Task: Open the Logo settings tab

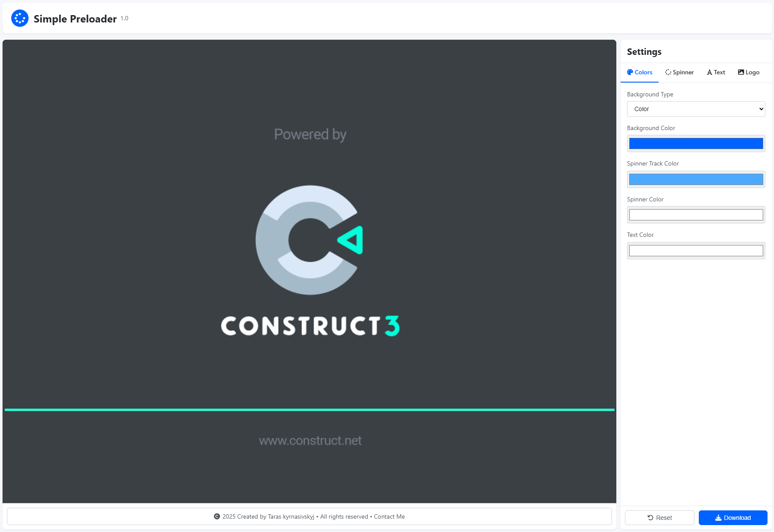Action: coord(749,72)
